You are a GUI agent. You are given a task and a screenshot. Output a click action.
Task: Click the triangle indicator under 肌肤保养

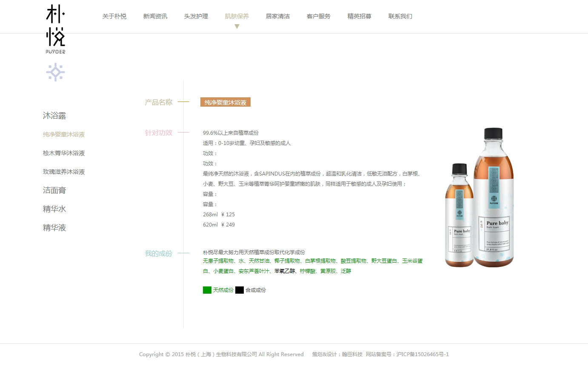237,26
